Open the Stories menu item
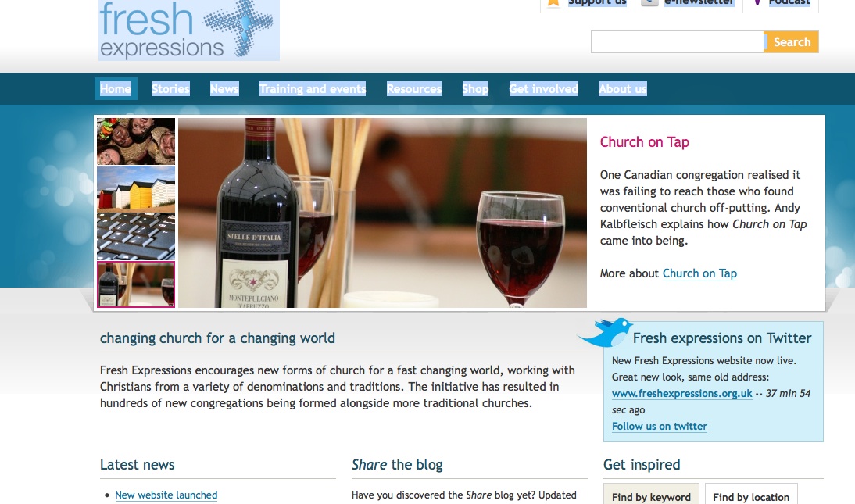 [170, 89]
